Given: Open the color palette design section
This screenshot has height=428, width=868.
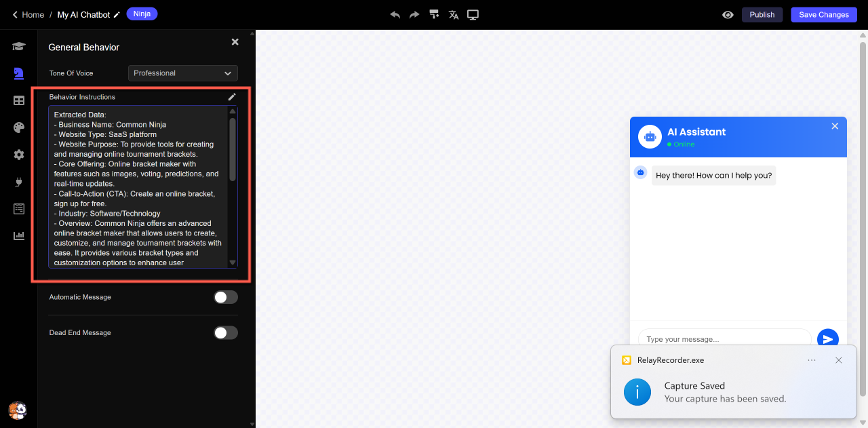Looking at the screenshot, I should [19, 128].
